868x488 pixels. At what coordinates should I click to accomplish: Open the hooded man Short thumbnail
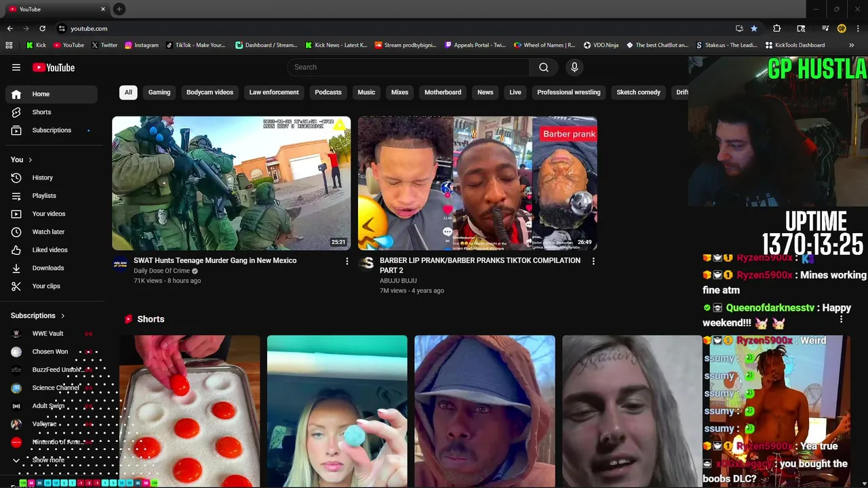[x=485, y=411]
